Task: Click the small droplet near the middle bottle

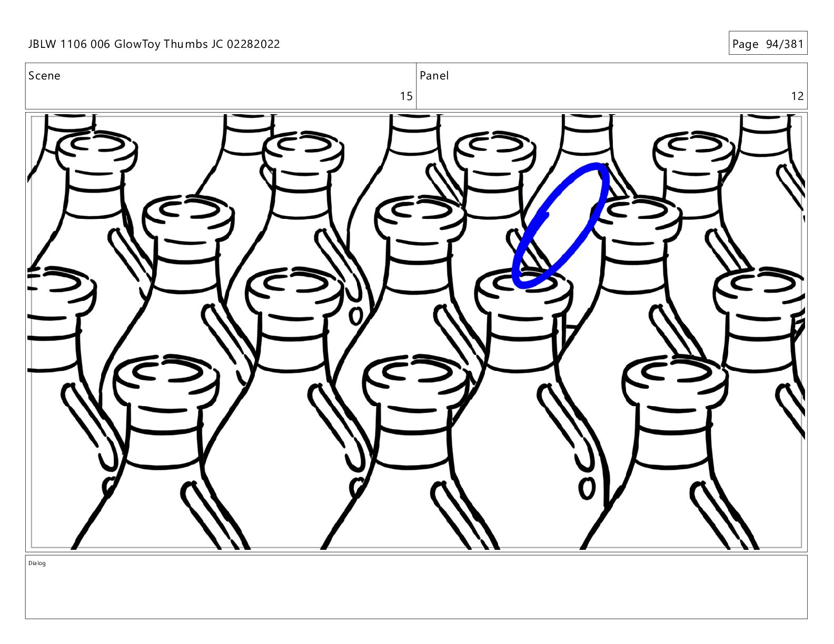Action: click(x=356, y=316)
